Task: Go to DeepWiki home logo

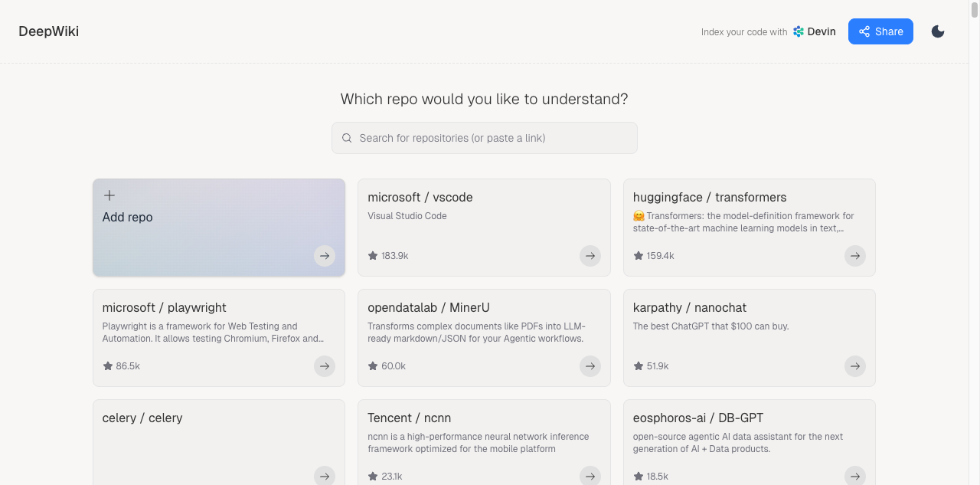Action: click(x=49, y=31)
